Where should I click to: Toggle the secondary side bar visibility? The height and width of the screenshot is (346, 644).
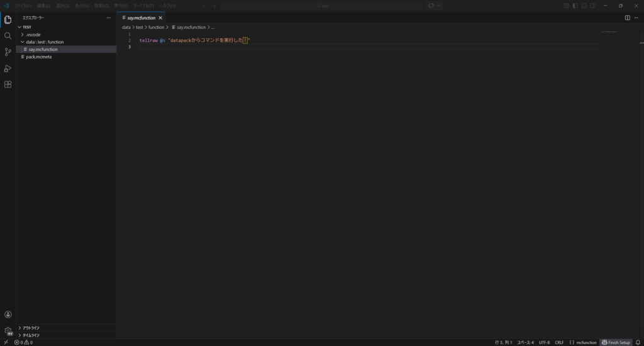click(x=592, y=6)
